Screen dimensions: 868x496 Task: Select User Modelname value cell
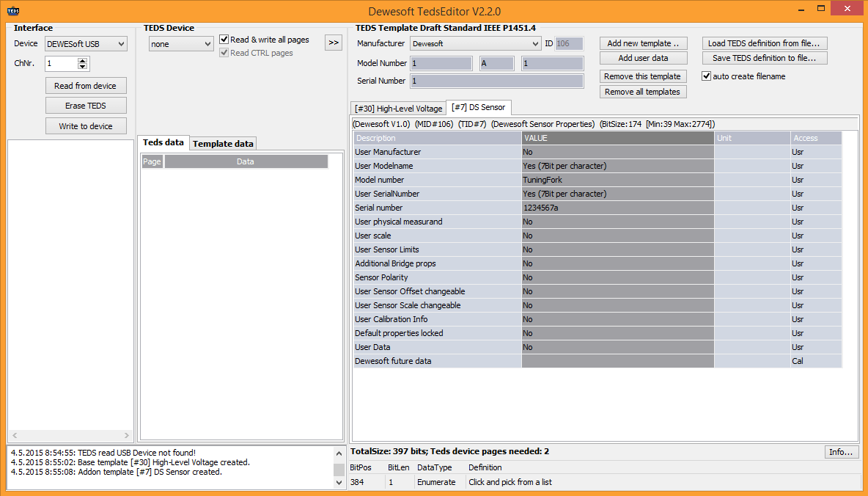[x=618, y=166]
